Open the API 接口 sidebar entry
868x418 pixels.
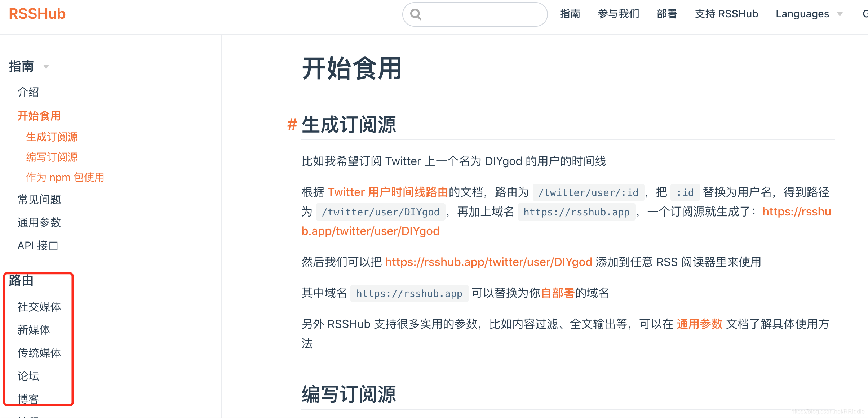[x=38, y=245]
